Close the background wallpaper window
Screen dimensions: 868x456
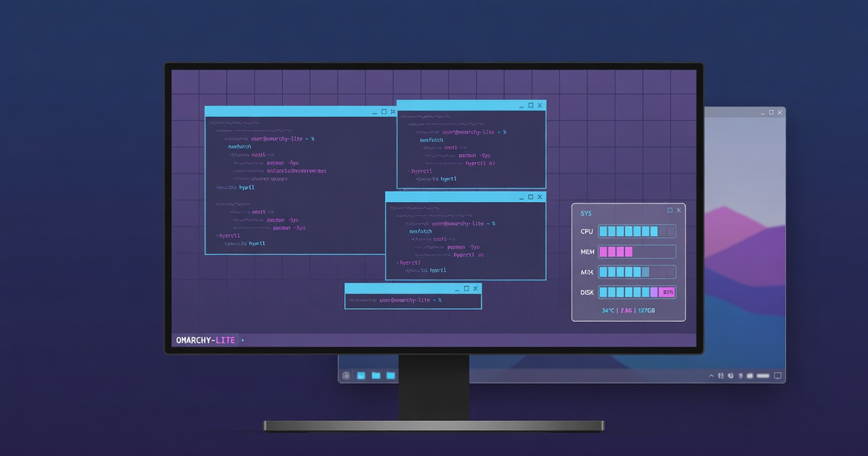[780, 112]
